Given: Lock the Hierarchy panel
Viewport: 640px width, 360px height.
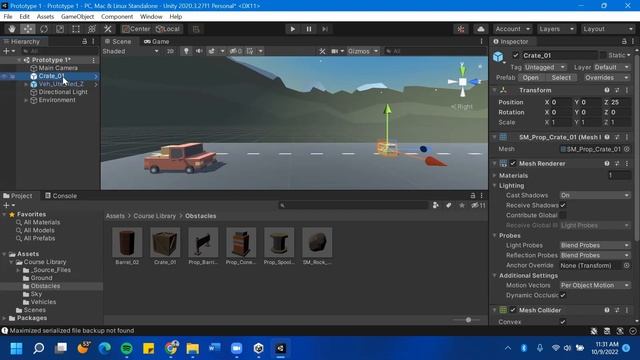Looking at the screenshot, I should tap(84, 41).
